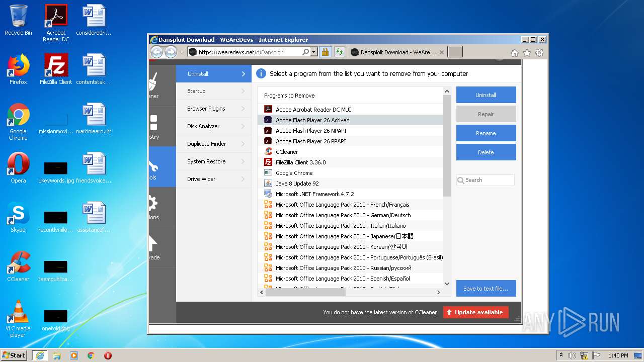This screenshot has height=362, width=644.
Task: Open martinlearn.rtf document on desktop
Action: pyautogui.click(x=94, y=119)
